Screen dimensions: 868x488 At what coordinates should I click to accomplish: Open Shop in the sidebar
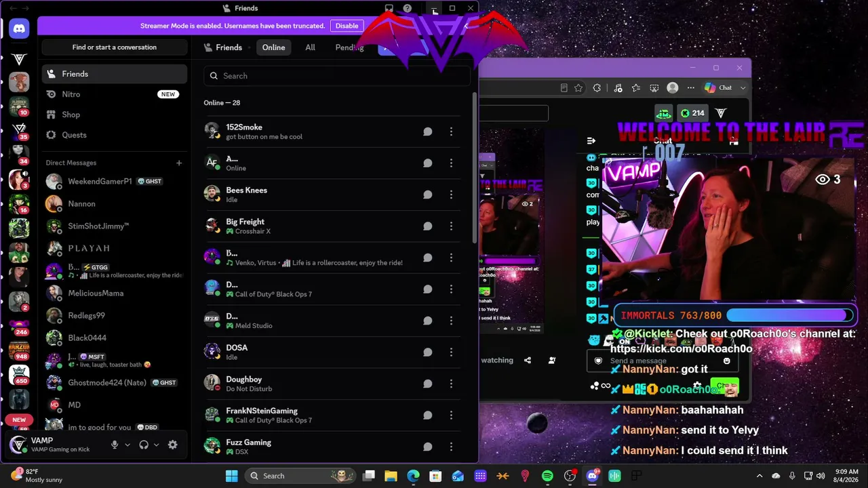coord(114,115)
